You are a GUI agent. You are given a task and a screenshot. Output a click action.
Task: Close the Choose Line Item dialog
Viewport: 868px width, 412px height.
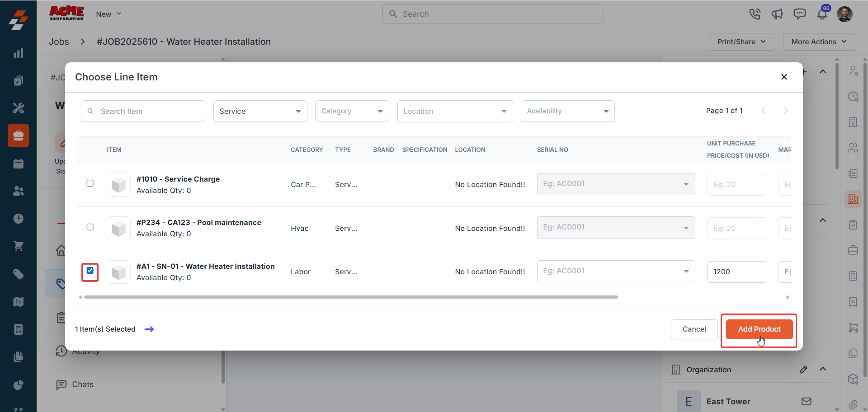pyautogui.click(x=784, y=77)
